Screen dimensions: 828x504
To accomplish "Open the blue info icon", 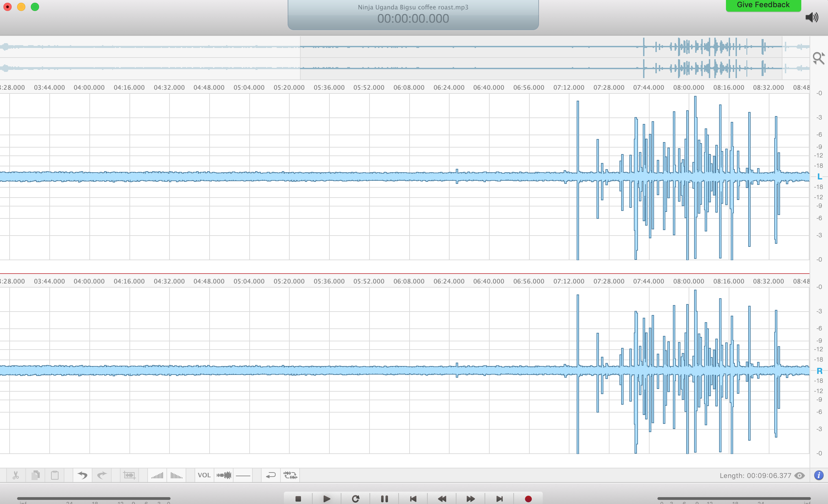I will (819, 475).
